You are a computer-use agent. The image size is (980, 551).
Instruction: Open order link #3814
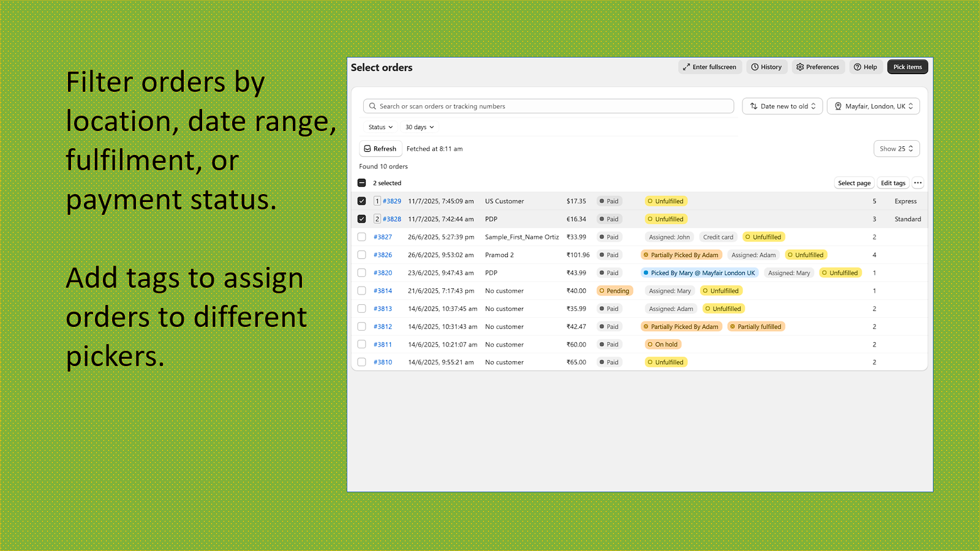(x=383, y=291)
